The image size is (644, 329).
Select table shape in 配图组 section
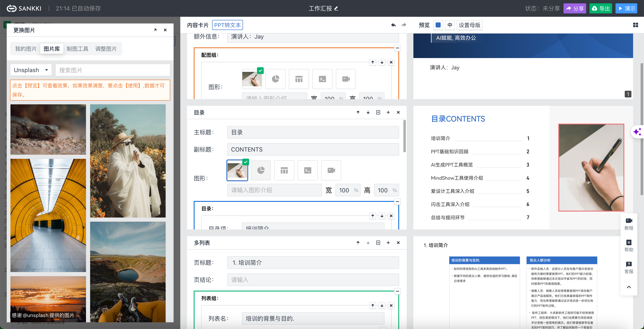[x=299, y=79]
